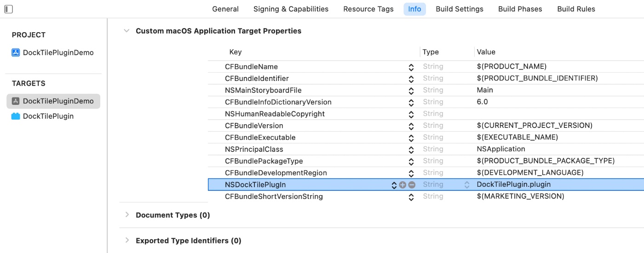
Task: Select the DockTilePlugin bundle target icon
Action: 16,116
